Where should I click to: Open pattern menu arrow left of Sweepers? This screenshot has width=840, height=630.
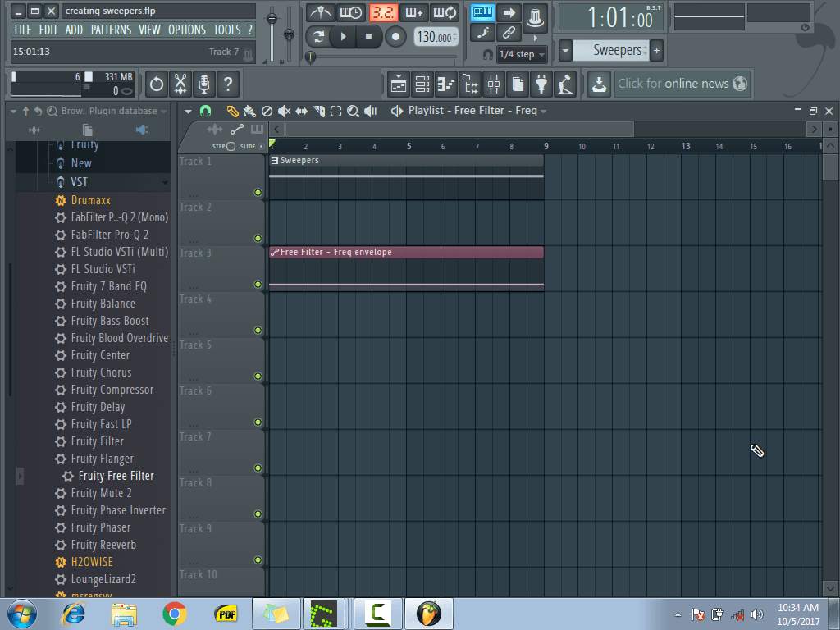pyautogui.click(x=565, y=51)
